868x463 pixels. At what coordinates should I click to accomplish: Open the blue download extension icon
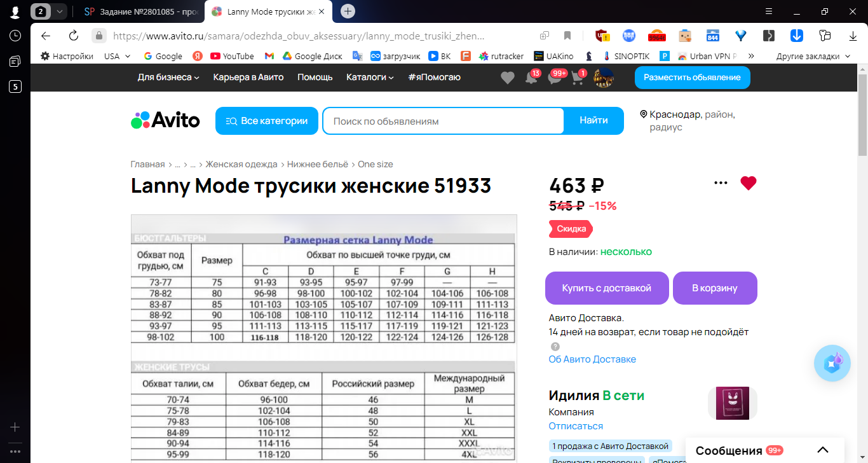tap(797, 36)
